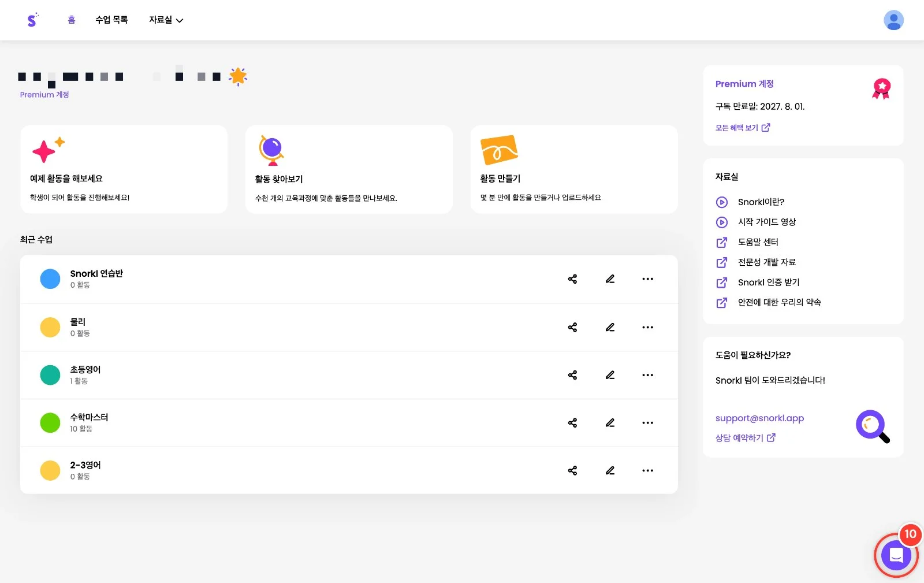The width and height of the screenshot is (924, 583).
Task: Open the chat support bubble
Action: pos(896,555)
